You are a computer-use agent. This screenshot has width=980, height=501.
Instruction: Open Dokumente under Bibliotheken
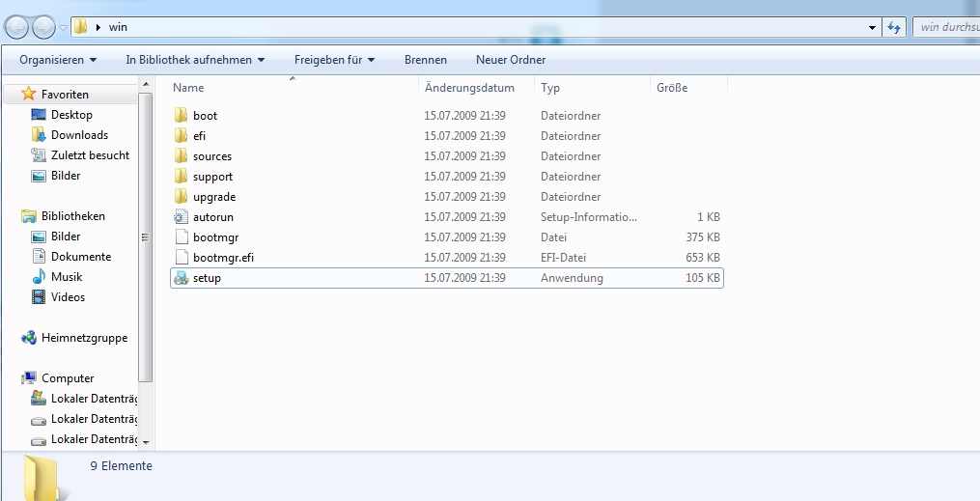(81, 257)
